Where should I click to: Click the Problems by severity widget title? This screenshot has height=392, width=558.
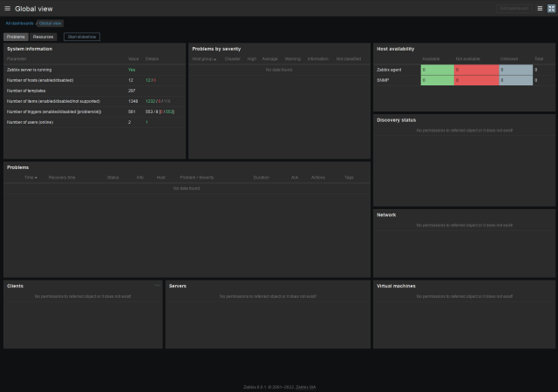pyautogui.click(x=216, y=49)
